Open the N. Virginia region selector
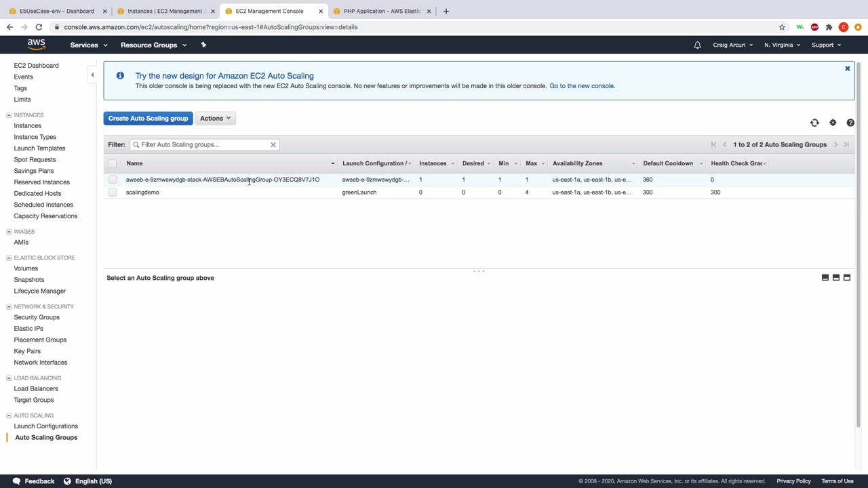The width and height of the screenshot is (868, 488). point(782,45)
